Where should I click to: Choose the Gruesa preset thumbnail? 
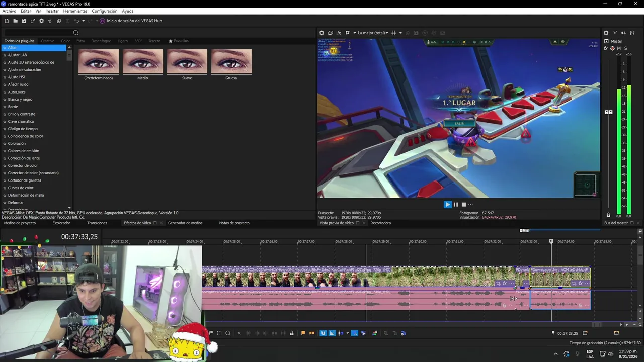pos(231,62)
